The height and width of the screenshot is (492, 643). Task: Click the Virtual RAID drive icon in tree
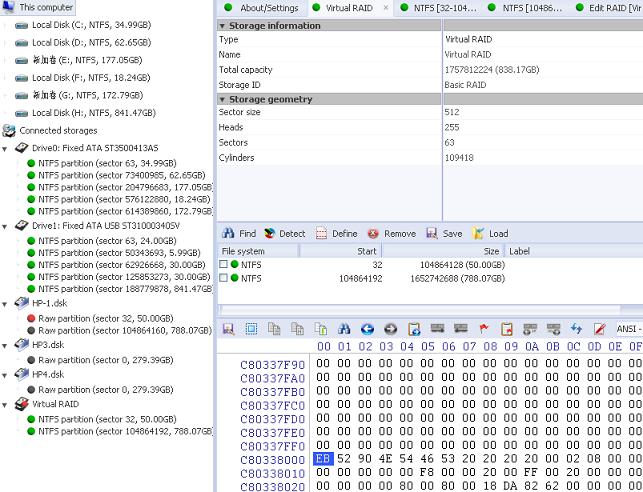pyautogui.click(x=21, y=404)
